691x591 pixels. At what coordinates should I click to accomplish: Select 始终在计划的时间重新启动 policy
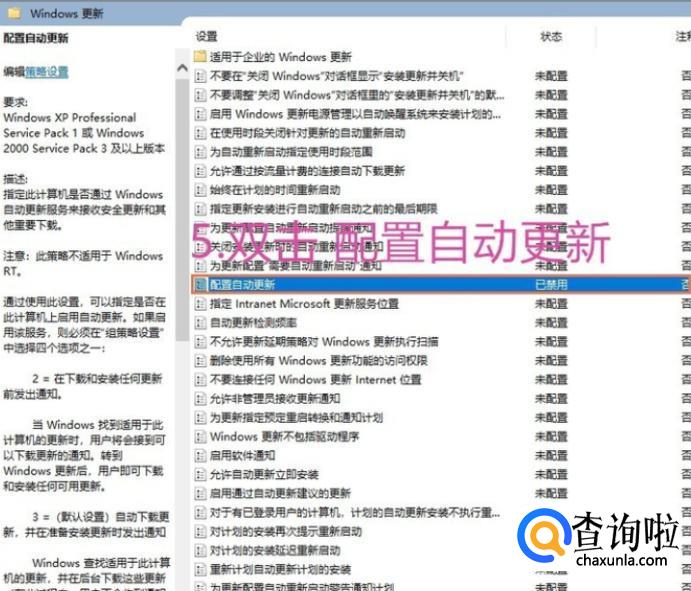click(x=275, y=190)
